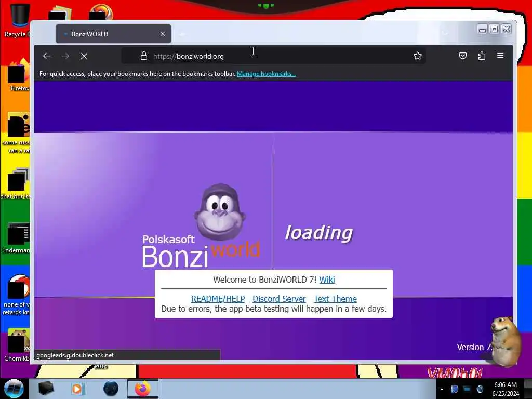Viewport: 532px width, 399px height.
Task: Open the Pocket save icon
Action: pyautogui.click(x=463, y=56)
